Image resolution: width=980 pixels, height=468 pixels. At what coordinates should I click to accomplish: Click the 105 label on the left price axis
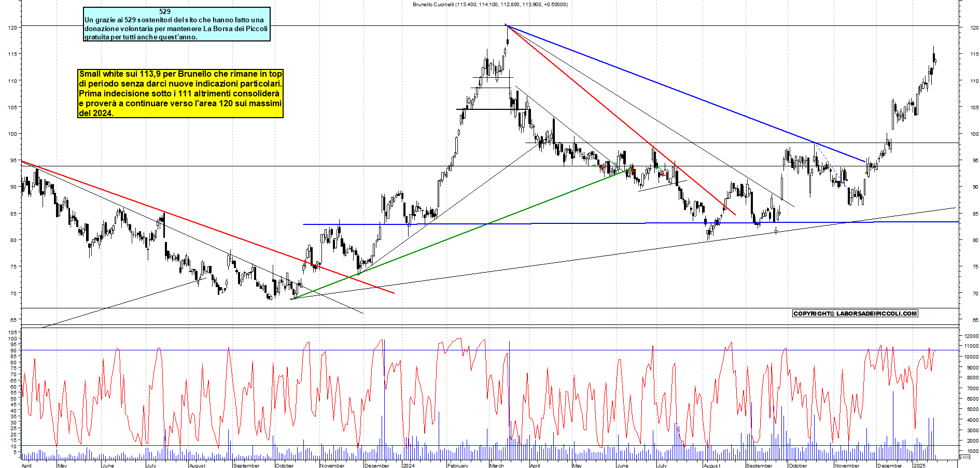(x=12, y=108)
